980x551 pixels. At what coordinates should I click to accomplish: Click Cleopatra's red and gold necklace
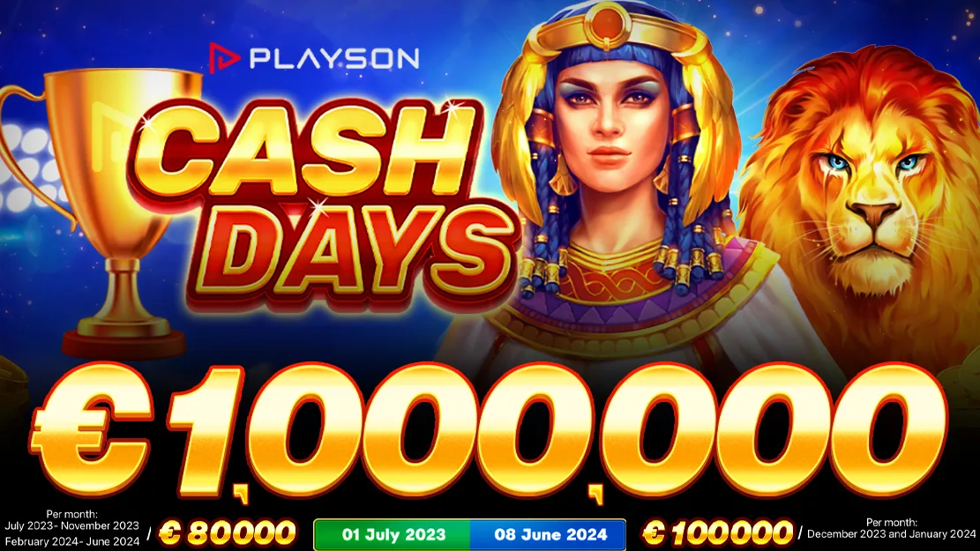605,276
